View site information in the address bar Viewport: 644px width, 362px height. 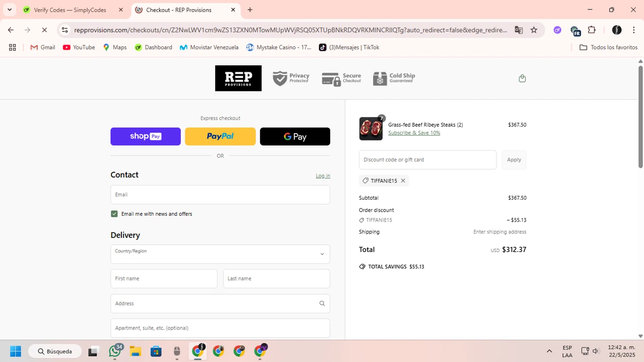tap(65, 30)
